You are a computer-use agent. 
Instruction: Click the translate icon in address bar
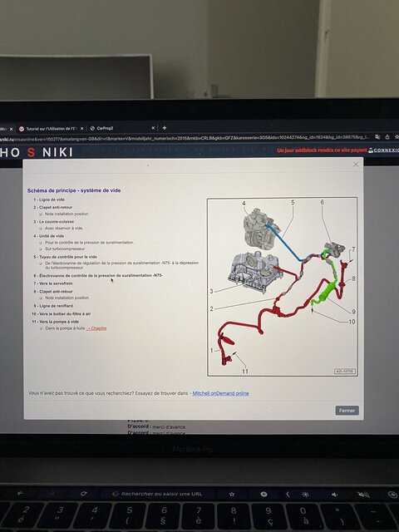point(377,137)
